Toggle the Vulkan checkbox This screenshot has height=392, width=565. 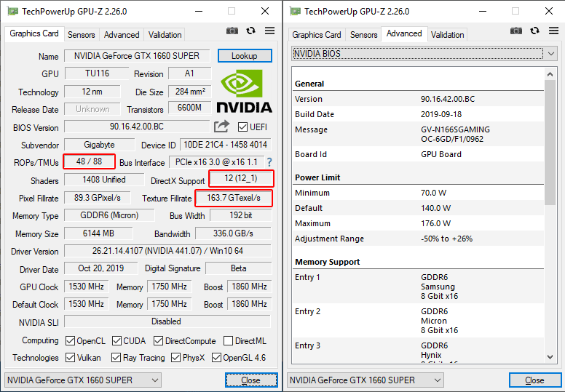[x=71, y=357]
